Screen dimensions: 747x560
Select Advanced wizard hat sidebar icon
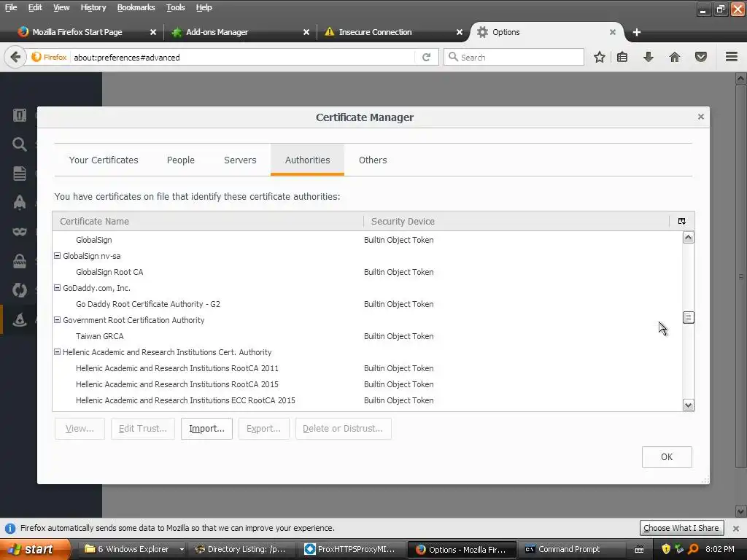(x=20, y=319)
